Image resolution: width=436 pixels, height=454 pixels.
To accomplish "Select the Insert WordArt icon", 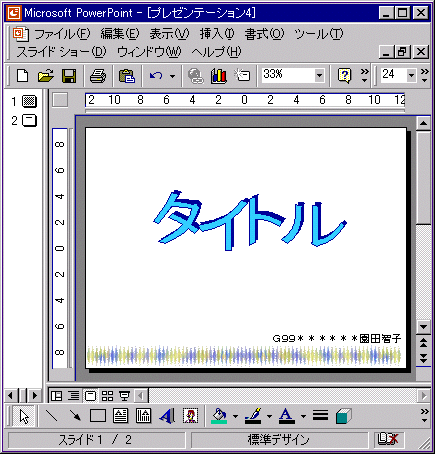I will (167, 416).
